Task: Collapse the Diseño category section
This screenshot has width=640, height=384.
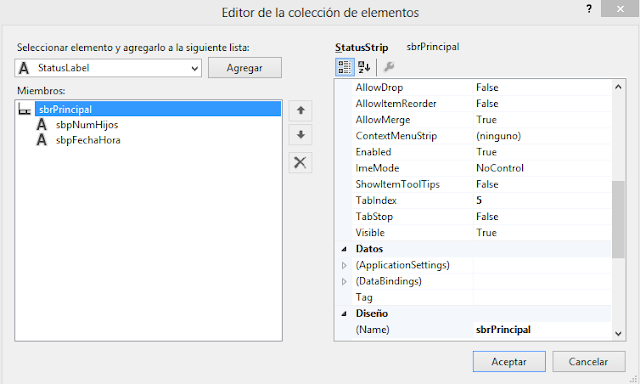Action: coord(344,314)
